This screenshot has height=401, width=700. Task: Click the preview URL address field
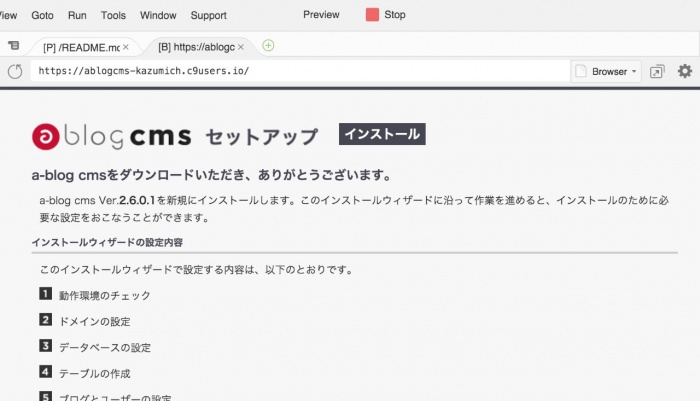pyautogui.click(x=300, y=72)
